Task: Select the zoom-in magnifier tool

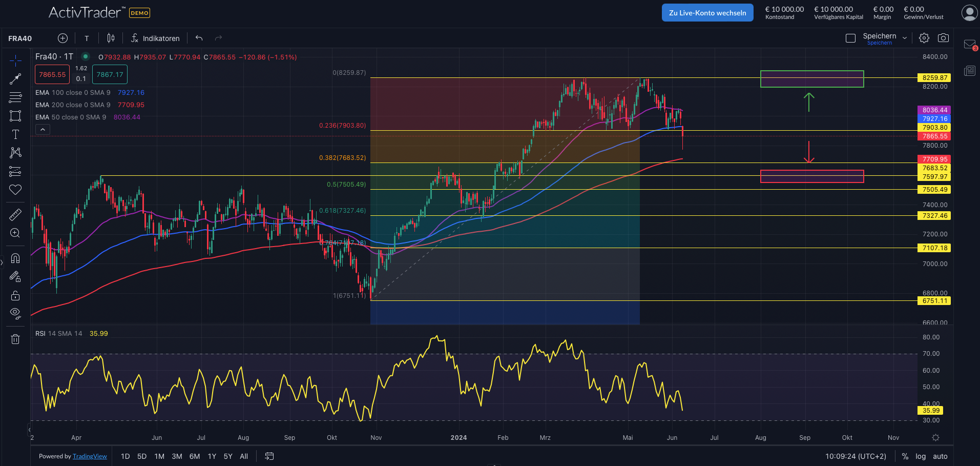Action: [x=15, y=232]
